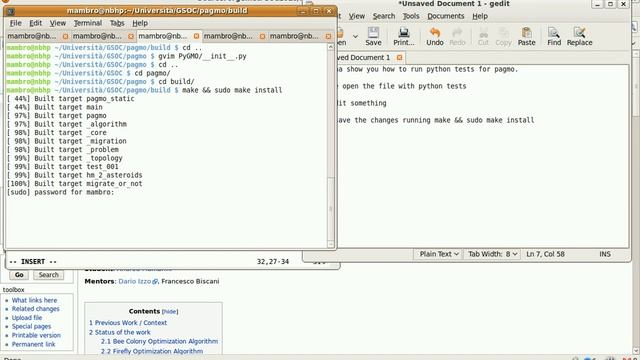
Task: Close the active third terminal tab
Action: click(196, 36)
